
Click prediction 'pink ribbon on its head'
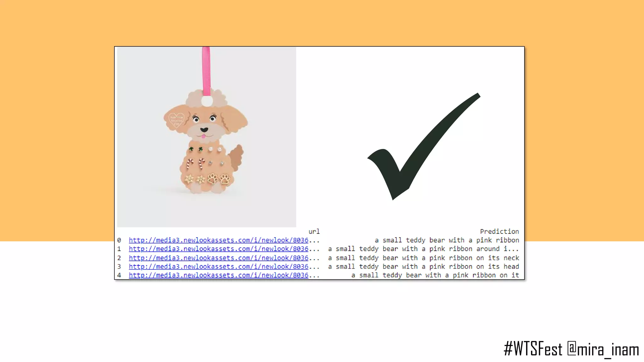(423, 266)
